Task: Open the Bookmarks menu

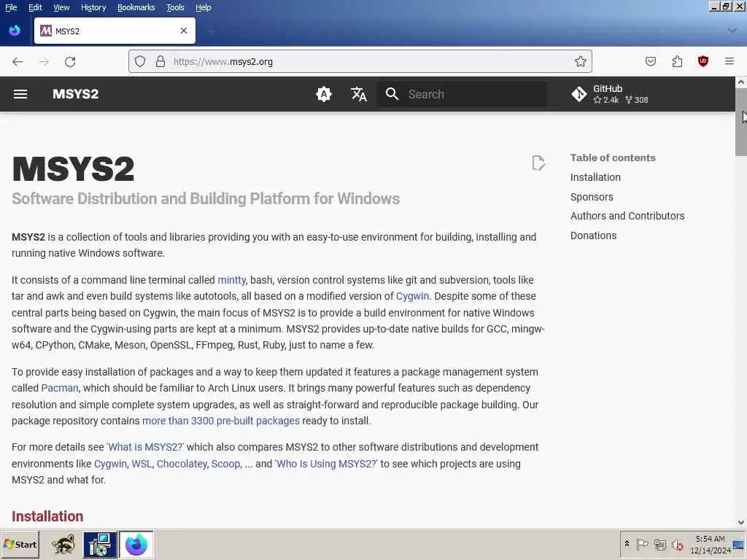Action: click(x=136, y=7)
